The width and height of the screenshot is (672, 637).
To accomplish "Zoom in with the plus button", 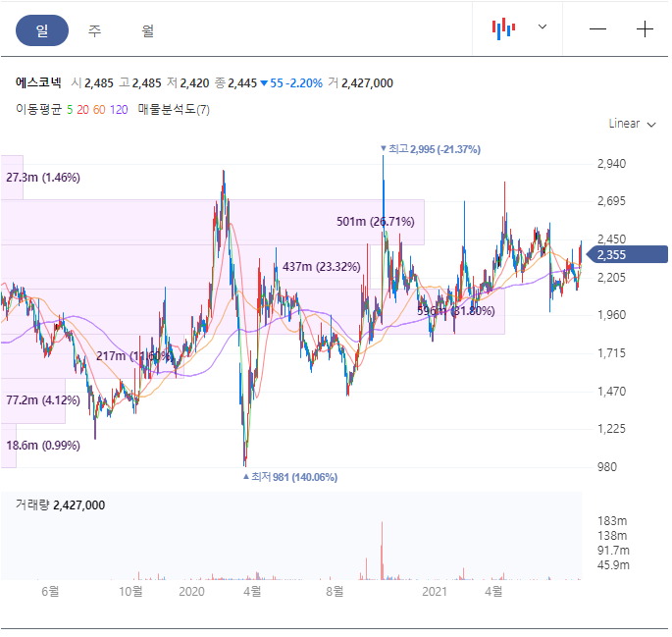I will (x=645, y=29).
